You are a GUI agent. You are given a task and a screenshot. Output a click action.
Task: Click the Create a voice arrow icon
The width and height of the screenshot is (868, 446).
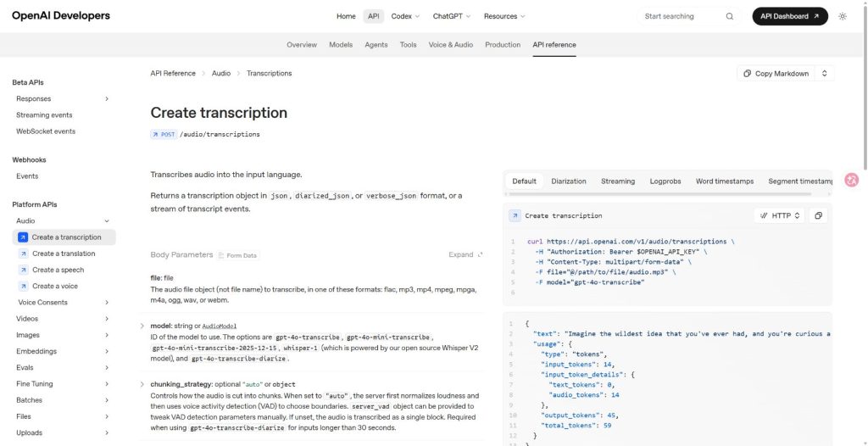[x=23, y=287]
